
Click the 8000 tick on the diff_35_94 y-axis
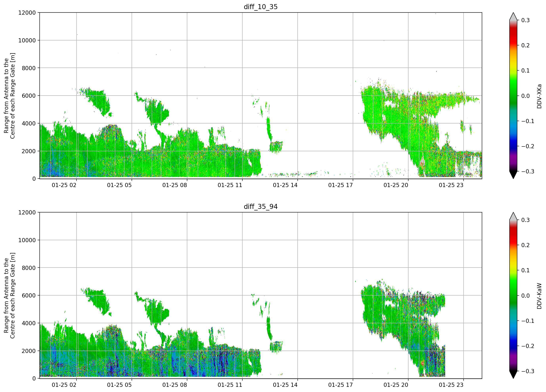[x=29, y=268]
